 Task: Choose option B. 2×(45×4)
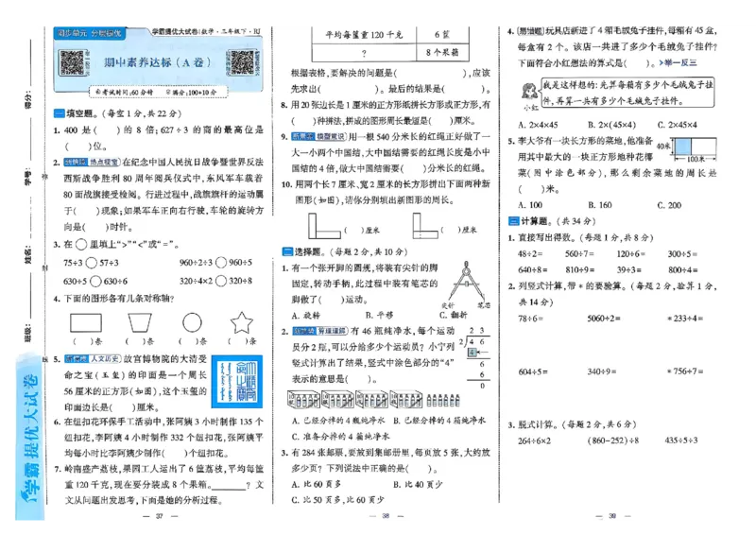pos(611,125)
